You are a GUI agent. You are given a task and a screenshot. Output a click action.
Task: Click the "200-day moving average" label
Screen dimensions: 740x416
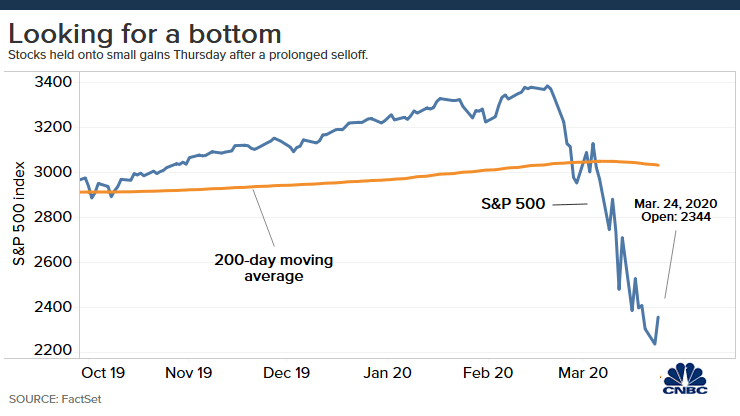259,268
